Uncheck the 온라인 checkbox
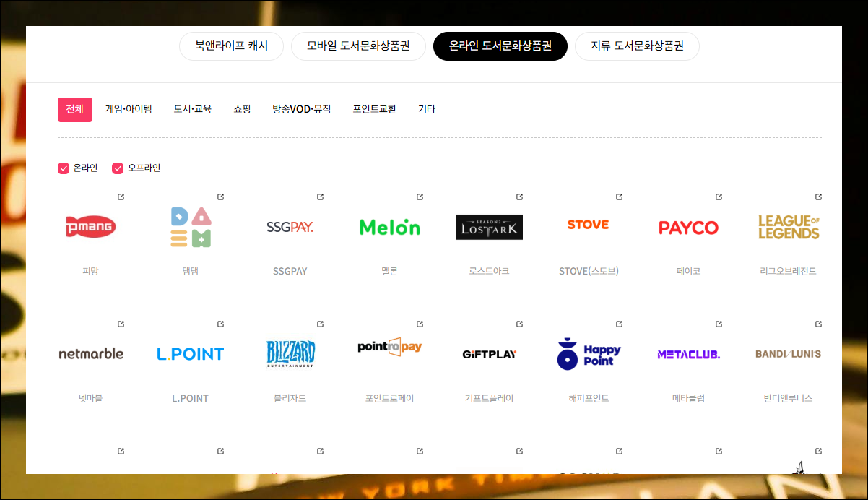 [x=64, y=168]
